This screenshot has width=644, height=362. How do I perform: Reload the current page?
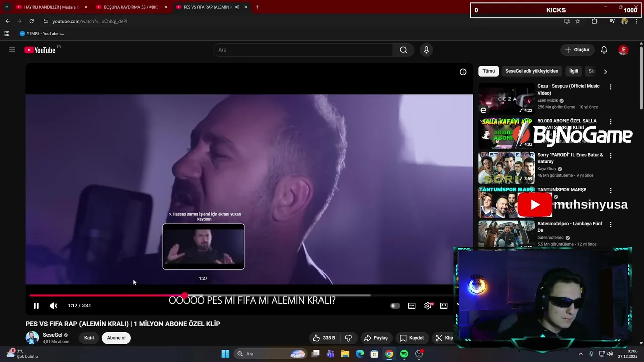click(x=31, y=21)
